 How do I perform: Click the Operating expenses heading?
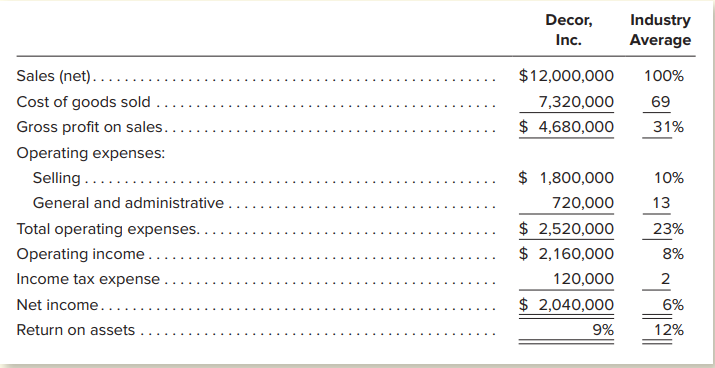point(91,153)
